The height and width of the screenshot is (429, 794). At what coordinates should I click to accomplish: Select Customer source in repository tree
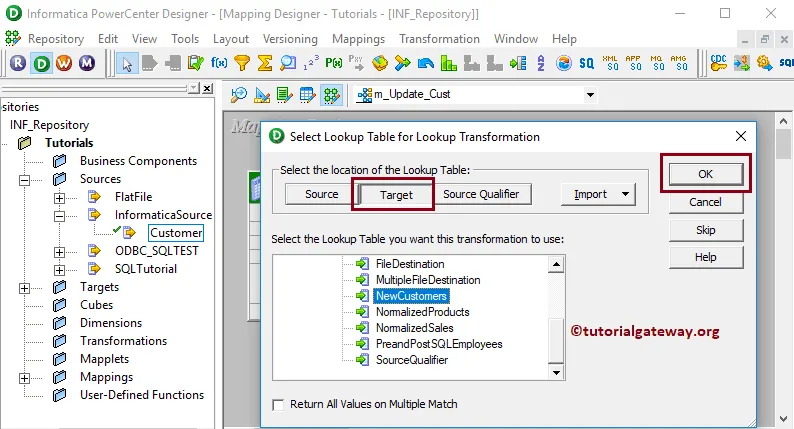176,233
